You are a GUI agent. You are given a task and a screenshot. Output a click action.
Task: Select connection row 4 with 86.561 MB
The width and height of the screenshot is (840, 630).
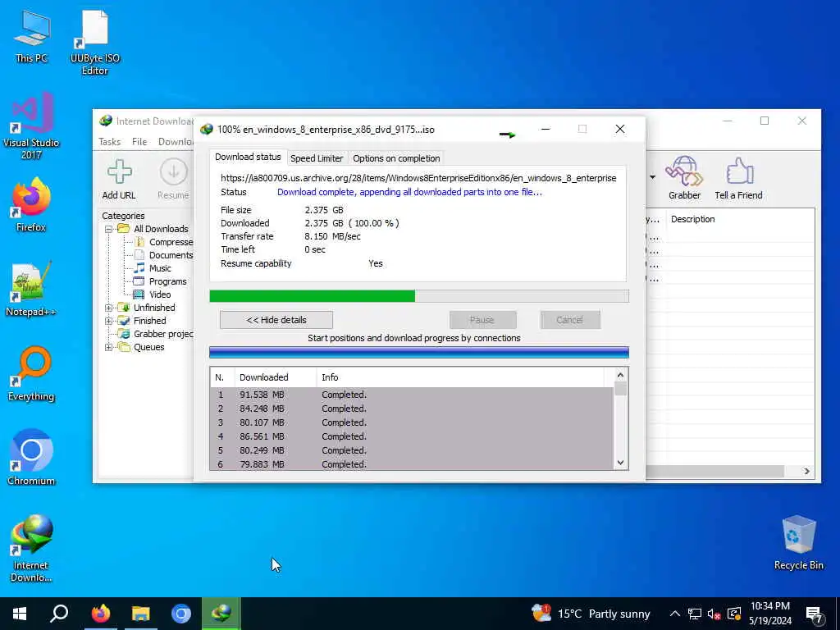(412, 436)
